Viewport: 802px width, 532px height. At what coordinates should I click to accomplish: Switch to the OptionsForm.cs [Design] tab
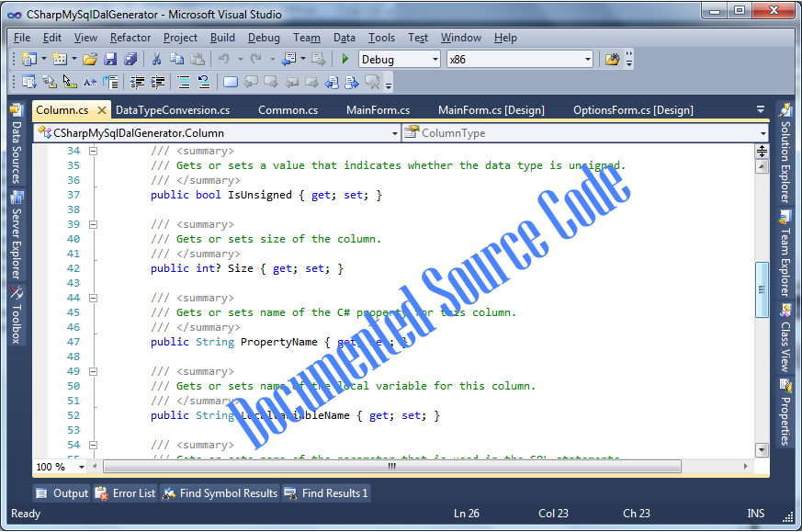(633, 110)
